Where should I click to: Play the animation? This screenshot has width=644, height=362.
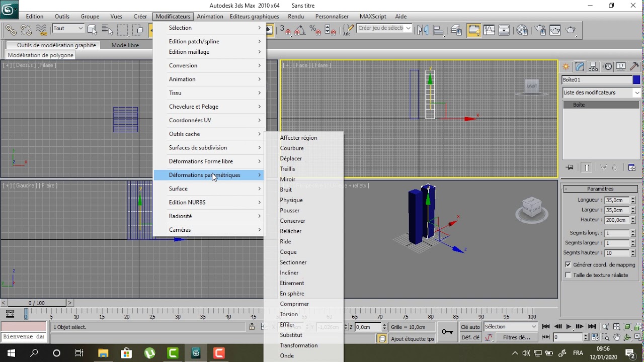(x=569, y=327)
